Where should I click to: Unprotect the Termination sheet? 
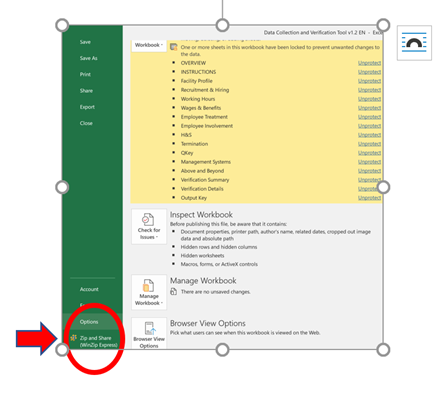pyautogui.click(x=369, y=144)
